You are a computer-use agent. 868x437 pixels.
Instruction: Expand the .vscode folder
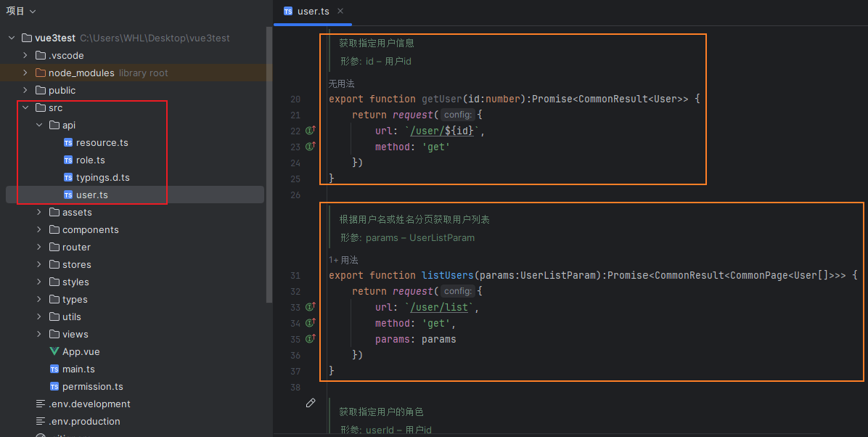(x=25, y=55)
